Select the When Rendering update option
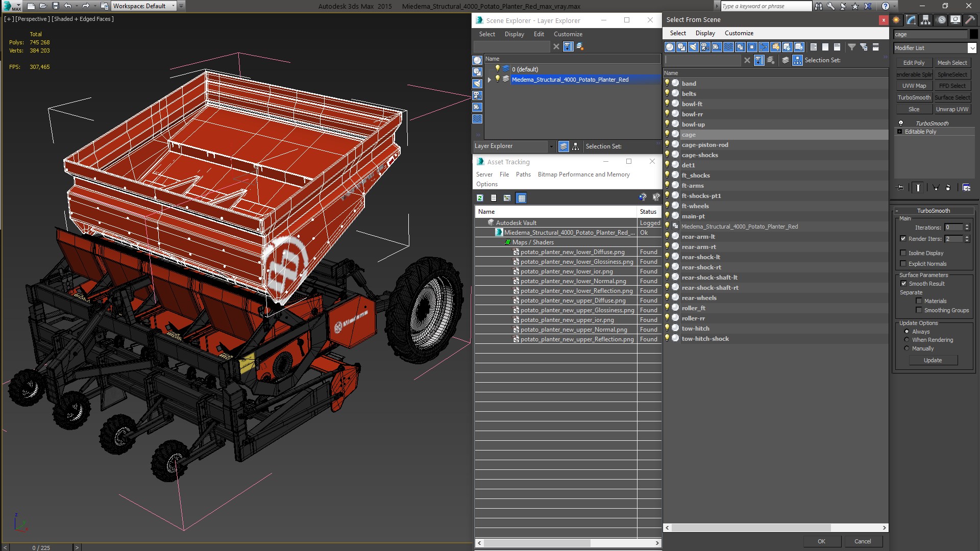The height and width of the screenshot is (551, 980). pyautogui.click(x=906, y=340)
